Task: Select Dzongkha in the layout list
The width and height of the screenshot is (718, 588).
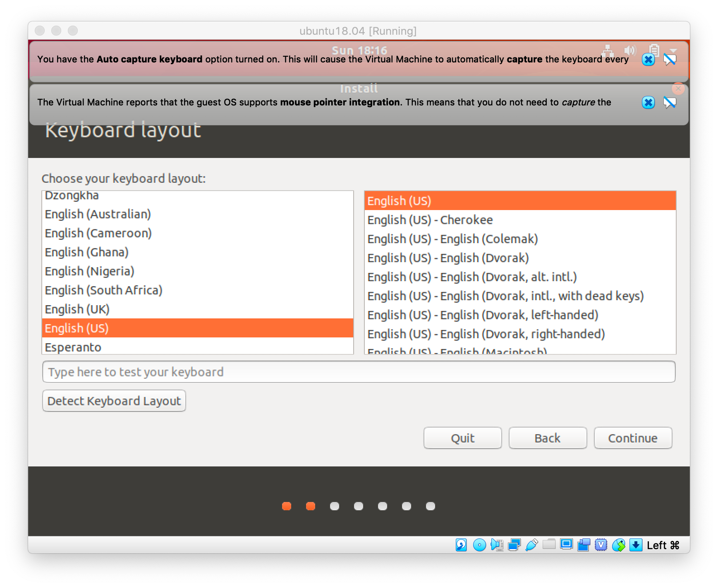Action: tap(198, 196)
